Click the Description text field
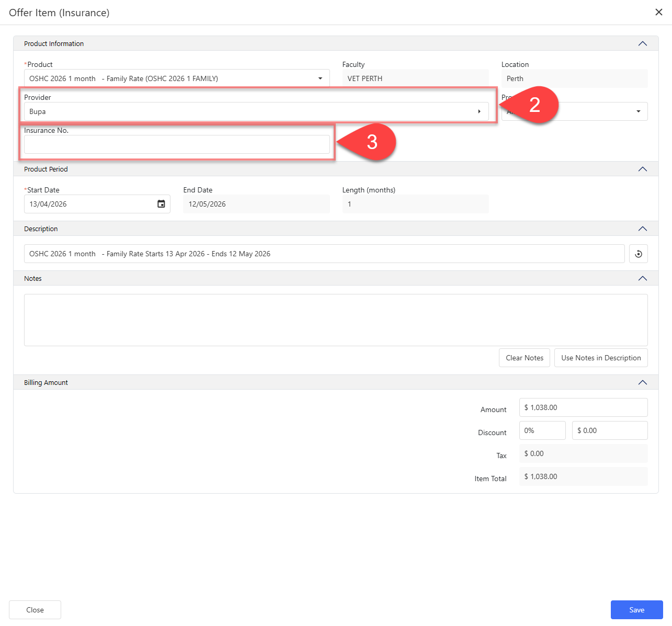672x626 pixels. [x=324, y=254]
